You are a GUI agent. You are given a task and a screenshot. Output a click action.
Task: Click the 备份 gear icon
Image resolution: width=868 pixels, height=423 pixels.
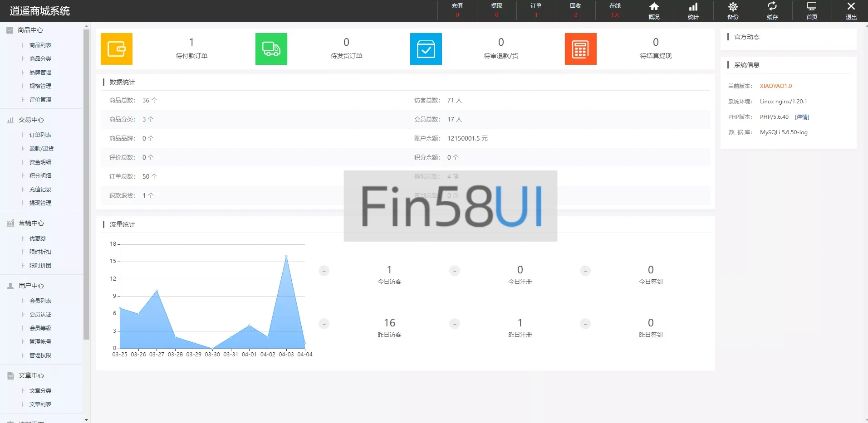(733, 10)
